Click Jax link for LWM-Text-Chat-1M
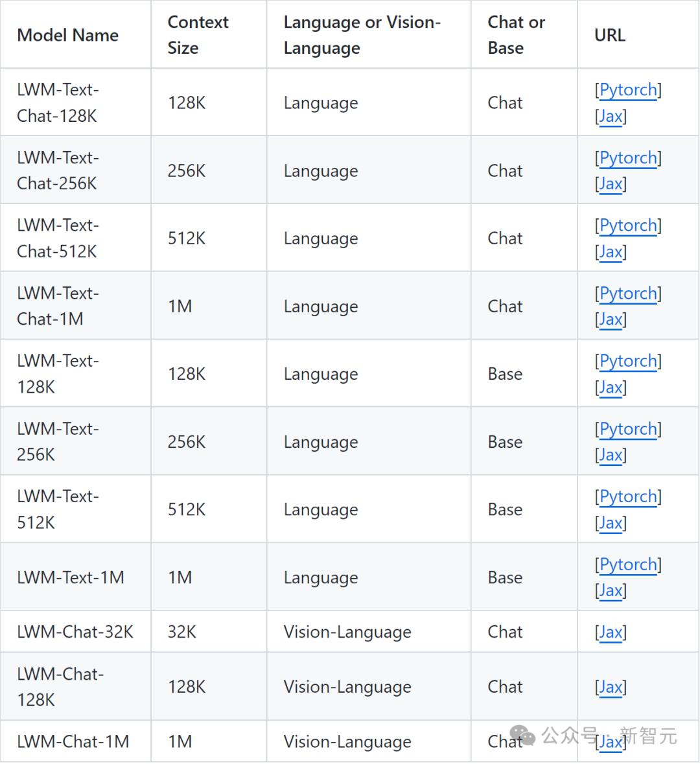Image resolution: width=700 pixels, height=764 pixels. click(x=611, y=319)
